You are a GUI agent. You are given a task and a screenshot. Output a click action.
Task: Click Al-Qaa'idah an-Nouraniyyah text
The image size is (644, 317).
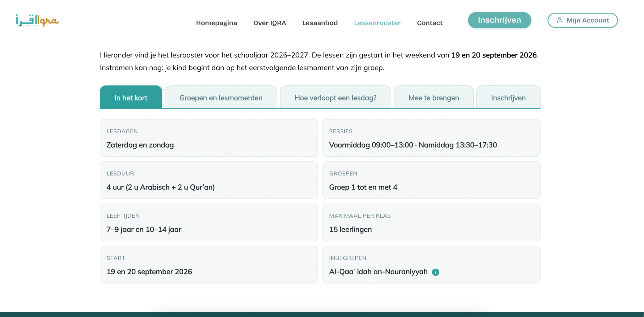pos(378,272)
